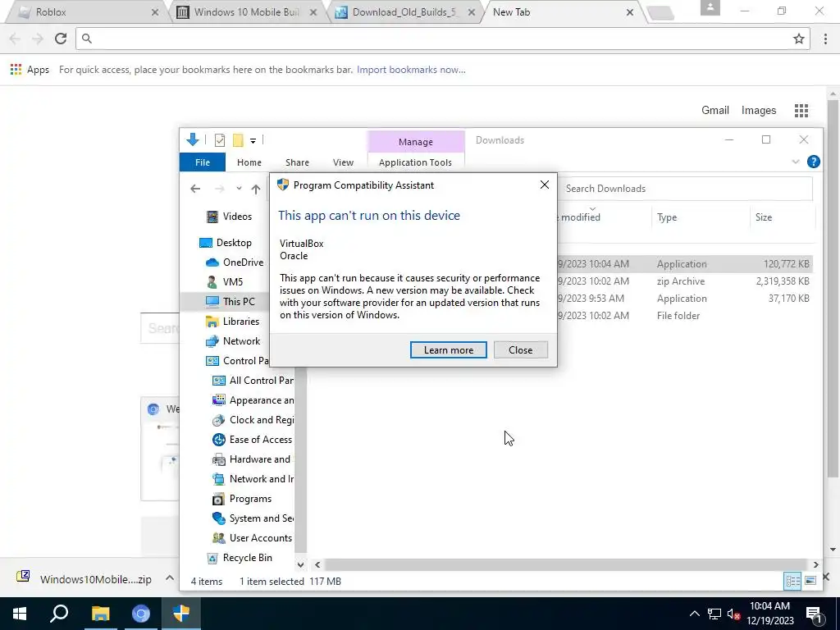
Task: Bookmark page with star icon
Action: pyautogui.click(x=799, y=39)
